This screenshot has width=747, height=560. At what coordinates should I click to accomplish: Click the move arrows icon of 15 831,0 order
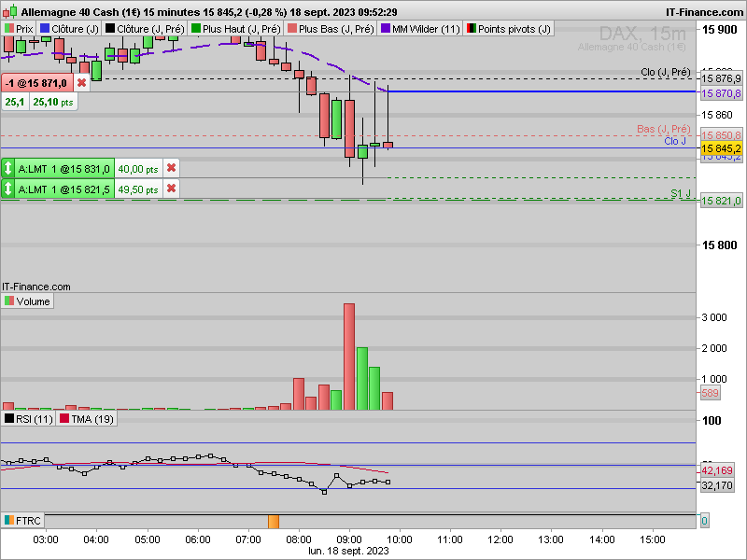click(8, 169)
